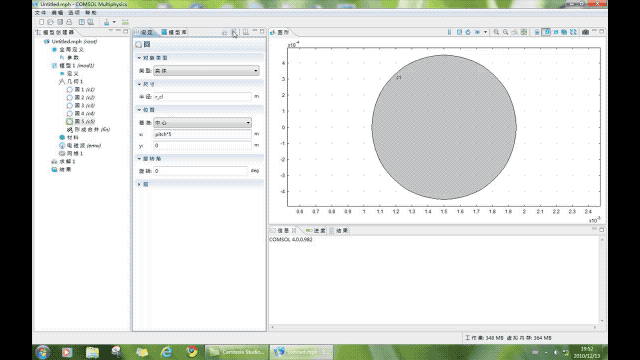Screen dimensions: 640x360
Task: Click the y position input field
Action: pyautogui.click(x=202, y=145)
